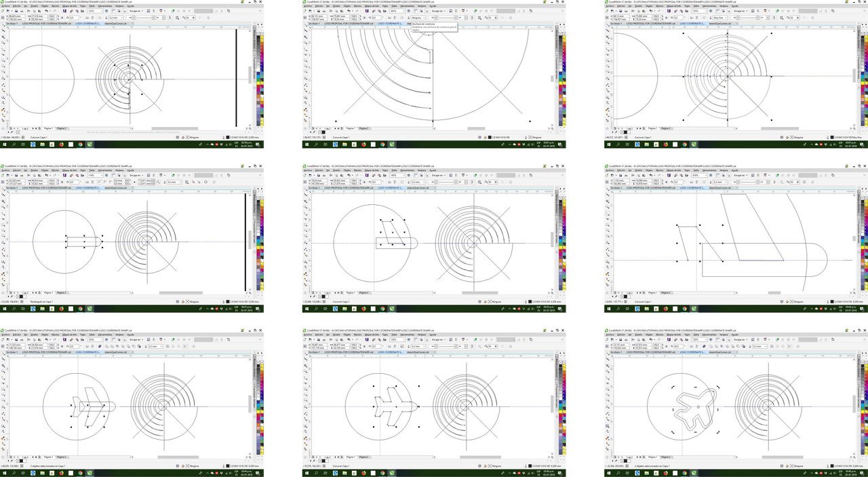Image resolution: width=868 pixels, height=477 pixels.
Task: Open the outline width dropdown in the zoomed-arcs window
Action: [x=418, y=18]
